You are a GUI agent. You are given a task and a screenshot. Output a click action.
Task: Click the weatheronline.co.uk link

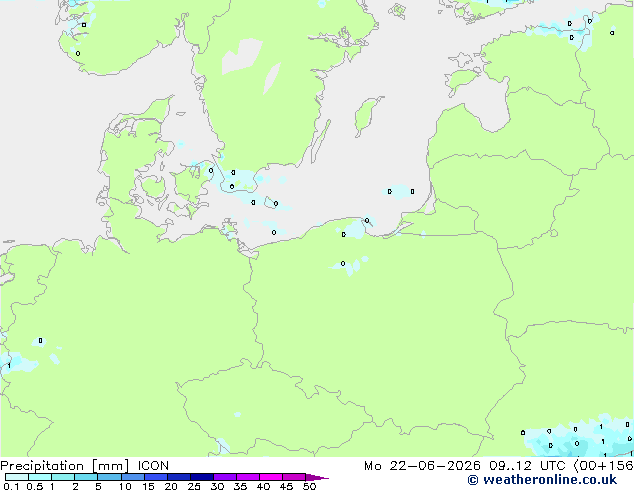coord(542,480)
